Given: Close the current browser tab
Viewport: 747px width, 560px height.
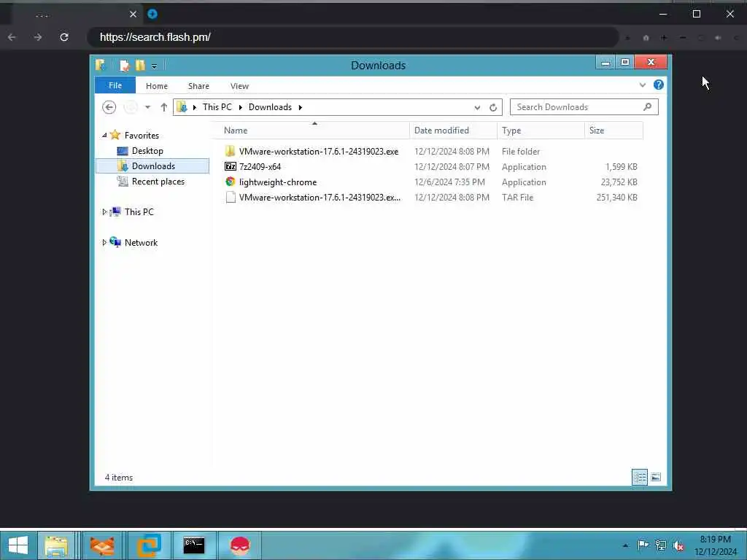Looking at the screenshot, I should click(133, 15).
